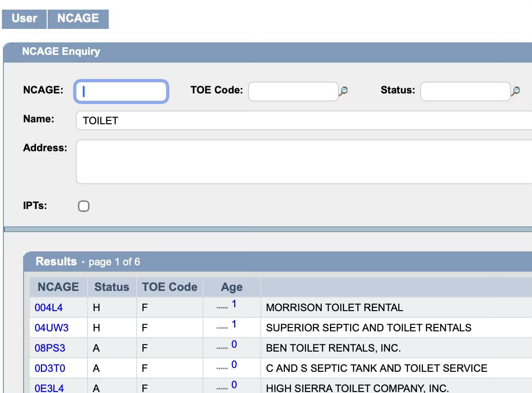Open NCAGE record 004L4
Screen dimensions: 532x393
[x=49, y=308]
